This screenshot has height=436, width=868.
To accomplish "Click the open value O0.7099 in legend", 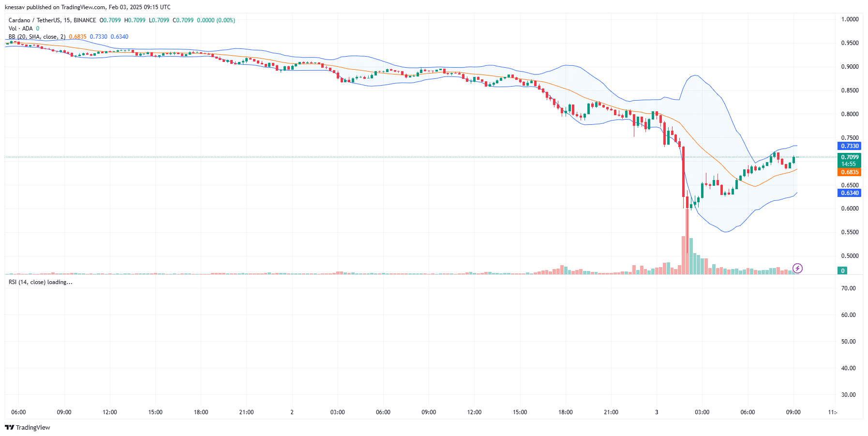I will 110,20.
